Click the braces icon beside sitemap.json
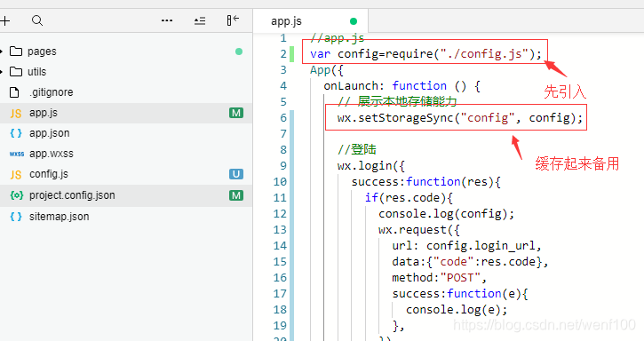The height and width of the screenshot is (341, 644). click(16, 217)
